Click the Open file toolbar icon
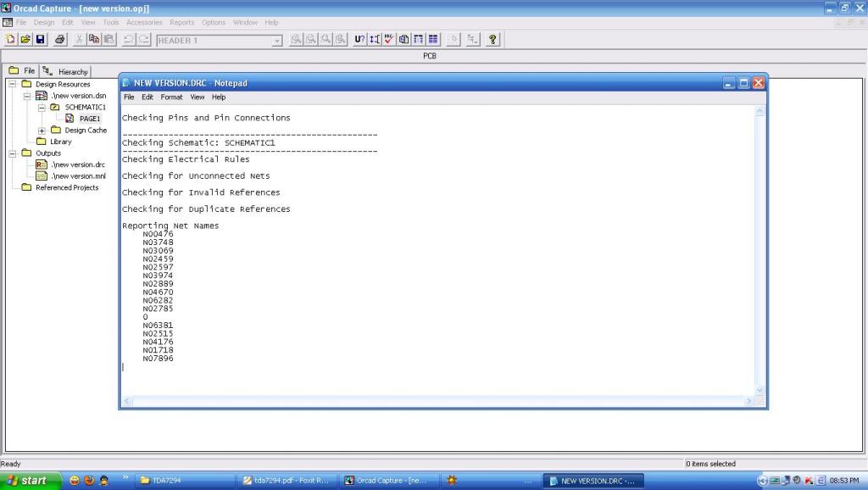The height and width of the screenshot is (490, 868). click(25, 39)
